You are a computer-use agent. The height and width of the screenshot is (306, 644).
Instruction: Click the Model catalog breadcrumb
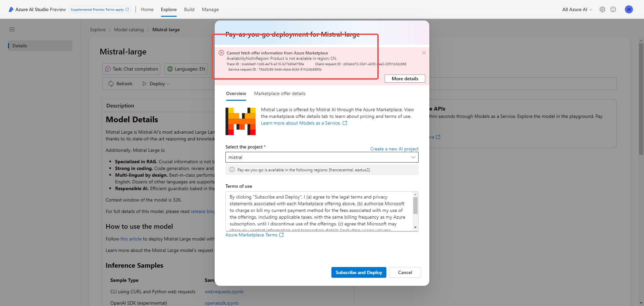point(129,30)
